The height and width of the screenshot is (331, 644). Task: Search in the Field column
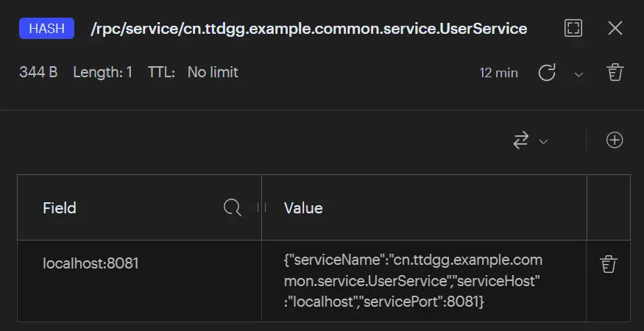[x=233, y=208]
